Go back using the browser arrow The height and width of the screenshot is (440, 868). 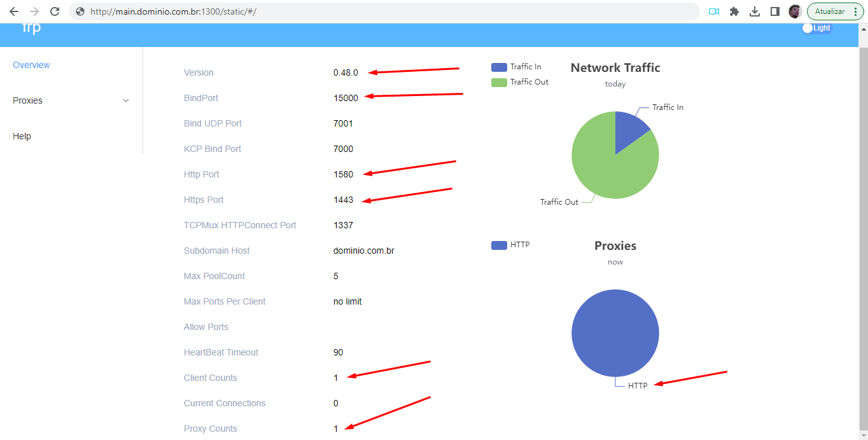[x=14, y=11]
